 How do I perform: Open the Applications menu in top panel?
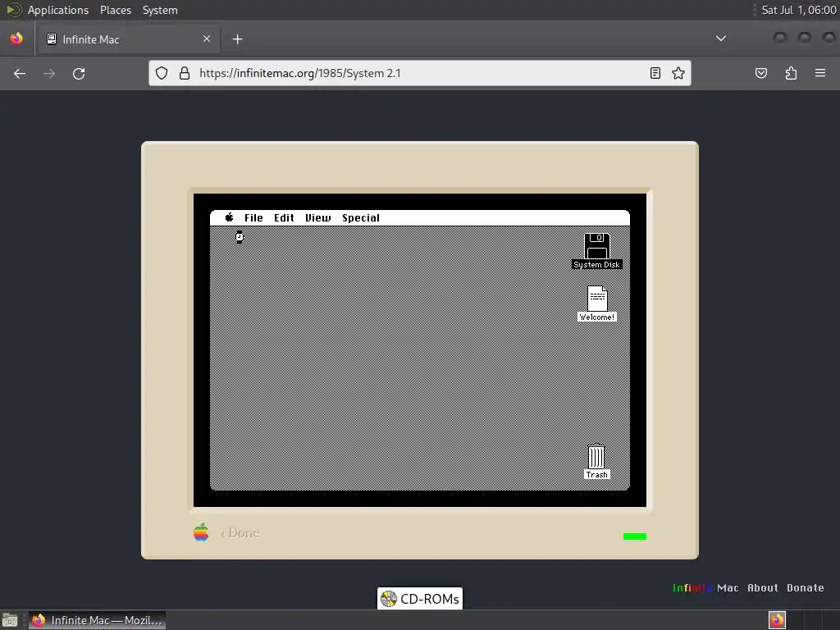click(58, 10)
